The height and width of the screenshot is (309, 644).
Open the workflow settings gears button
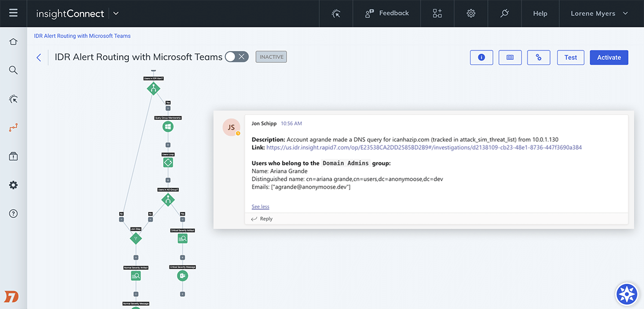539,57
